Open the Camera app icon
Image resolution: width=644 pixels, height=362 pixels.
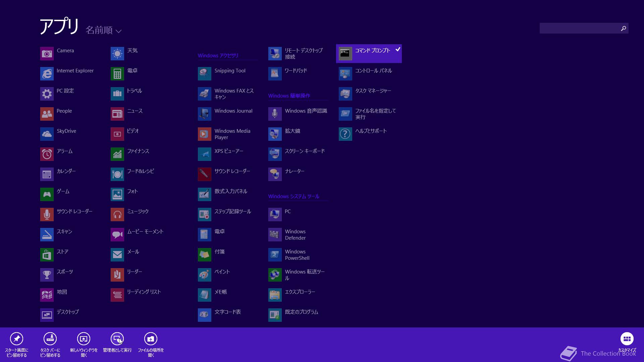click(x=47, y=54)
